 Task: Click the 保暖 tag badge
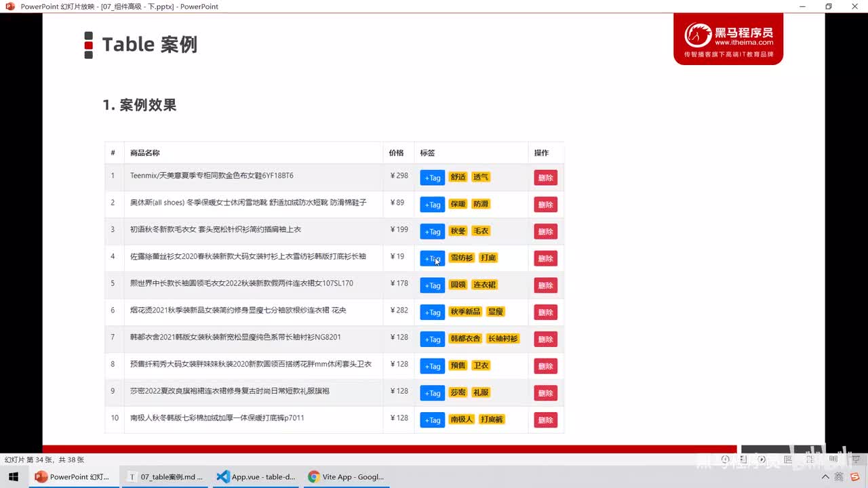coord(458,204)
